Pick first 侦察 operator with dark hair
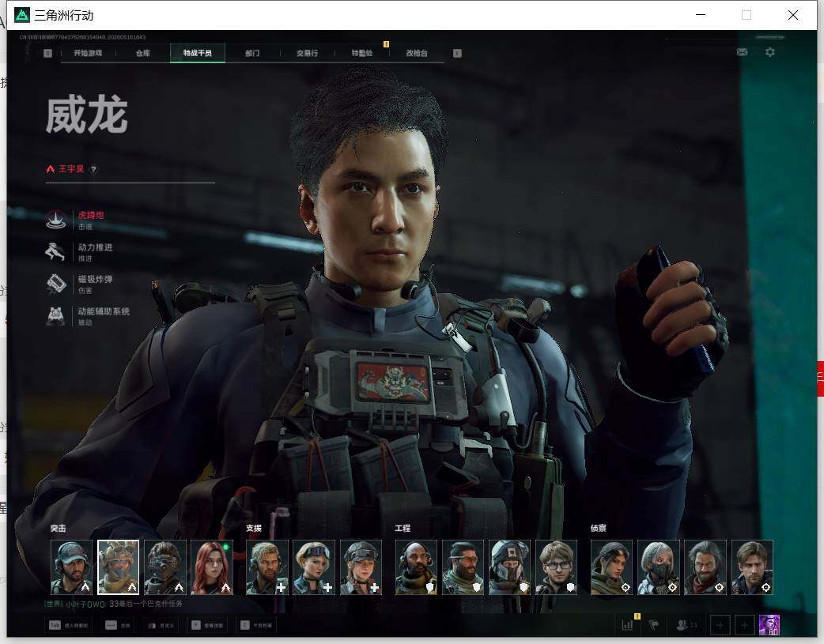824x644 pixels. [x=612, y=567]
